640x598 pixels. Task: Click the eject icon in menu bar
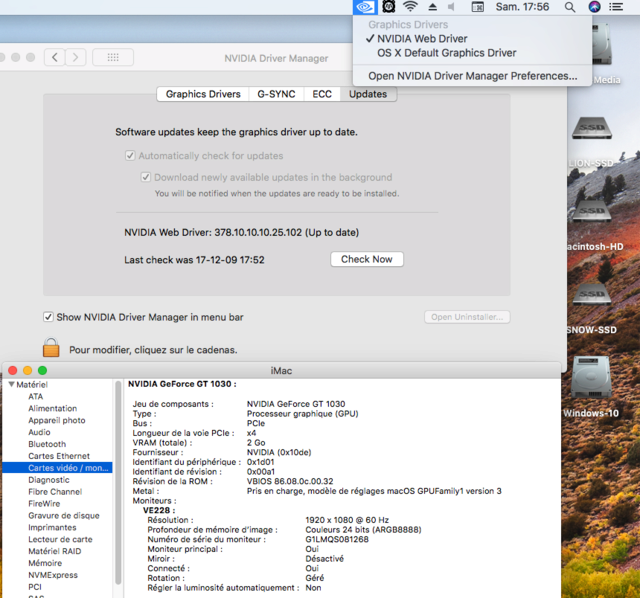coord(433,7)
